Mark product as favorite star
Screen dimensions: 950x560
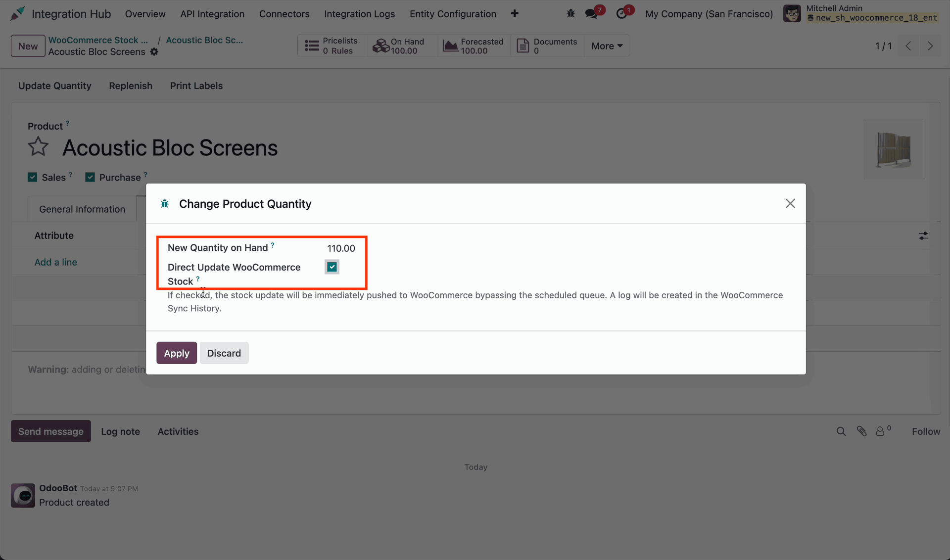(x=38, y=147)
